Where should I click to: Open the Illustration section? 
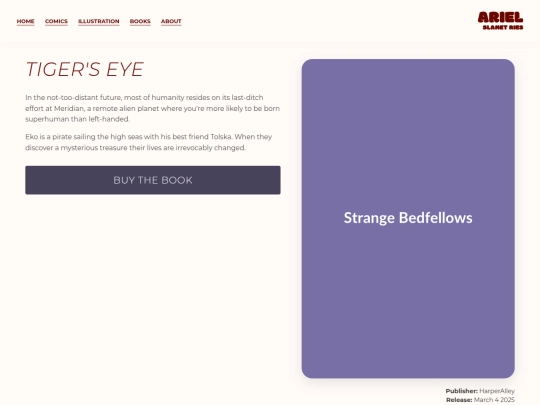[98, 21]
